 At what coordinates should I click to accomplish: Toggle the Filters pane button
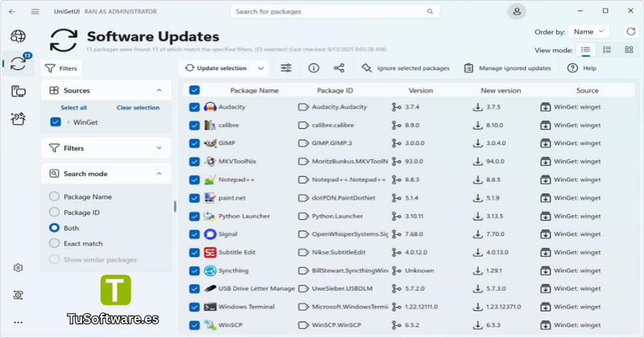tap(61, 68)
